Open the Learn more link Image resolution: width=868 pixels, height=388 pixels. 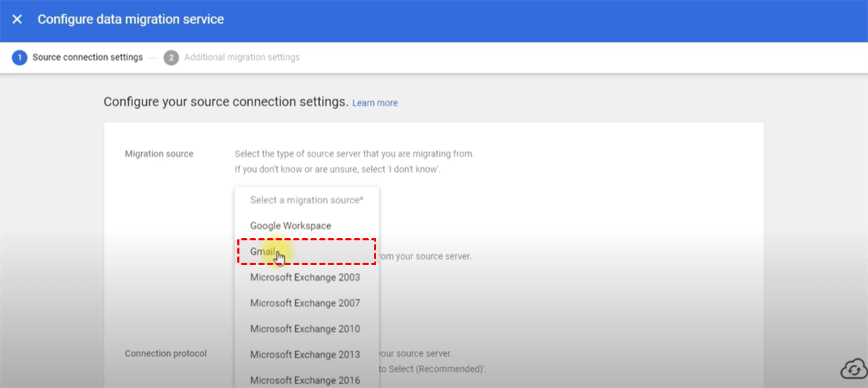click(x=375, y=103)
